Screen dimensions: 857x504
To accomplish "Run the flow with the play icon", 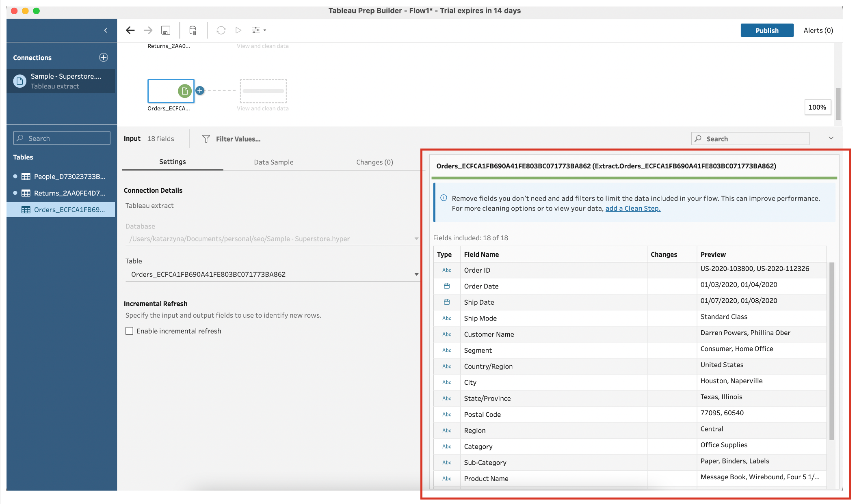I will coord(238,30).
